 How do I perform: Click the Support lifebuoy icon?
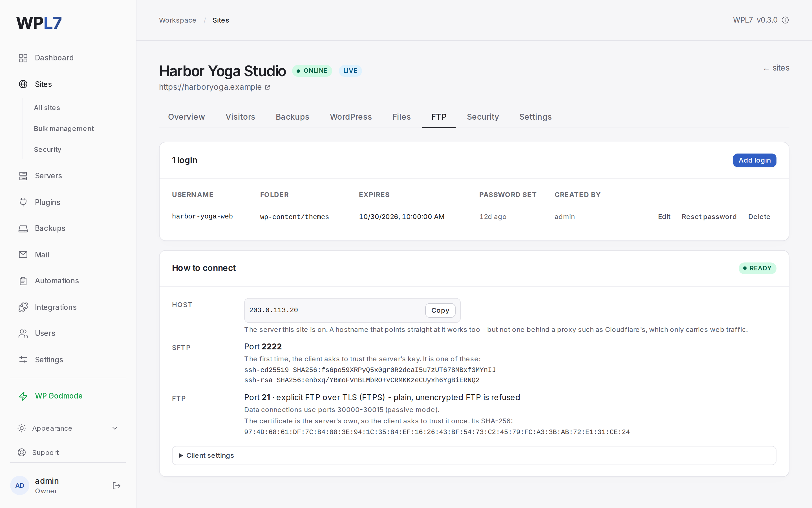[x=21, y=453]
